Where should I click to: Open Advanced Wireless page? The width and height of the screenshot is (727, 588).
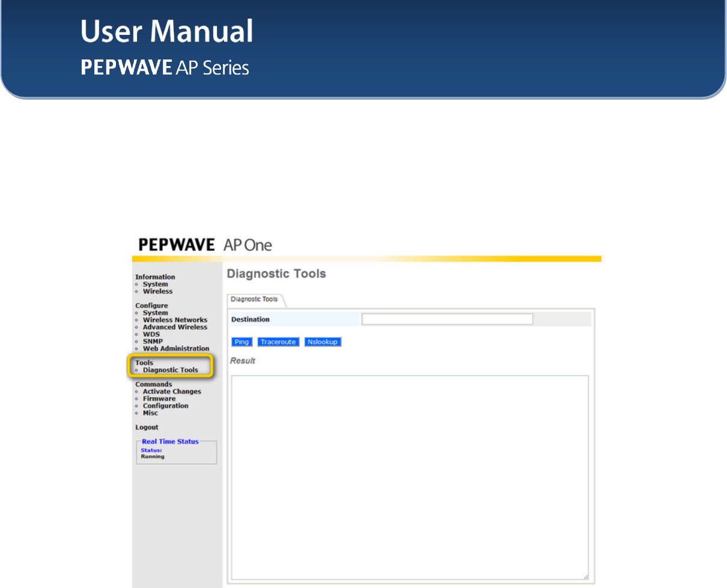click(175, 327)
